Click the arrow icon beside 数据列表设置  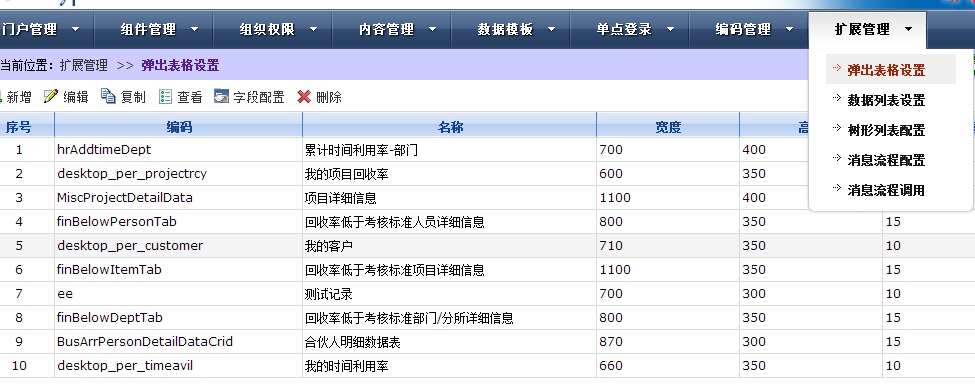pyautogui.click(x=836, y=98)
